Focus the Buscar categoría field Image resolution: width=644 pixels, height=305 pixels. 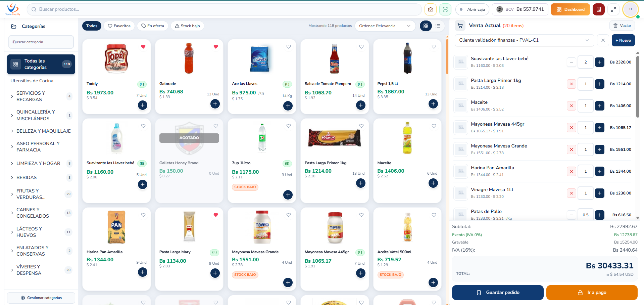[x=41, y=42]
